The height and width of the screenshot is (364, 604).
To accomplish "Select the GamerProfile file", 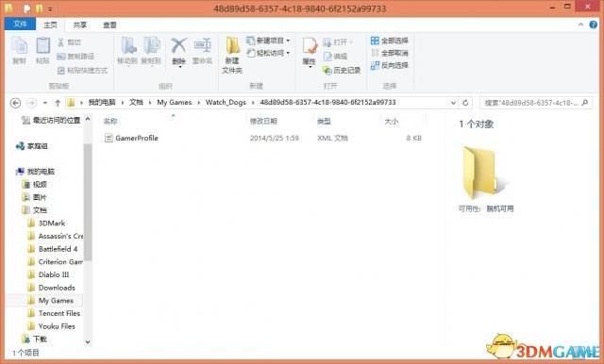I will (x=131, y=138).
